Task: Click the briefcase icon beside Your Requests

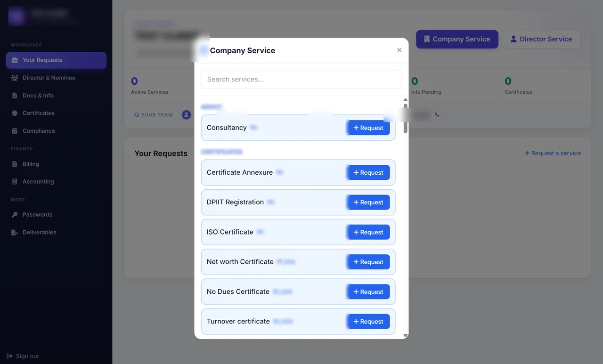Action: tap(15, 60)
